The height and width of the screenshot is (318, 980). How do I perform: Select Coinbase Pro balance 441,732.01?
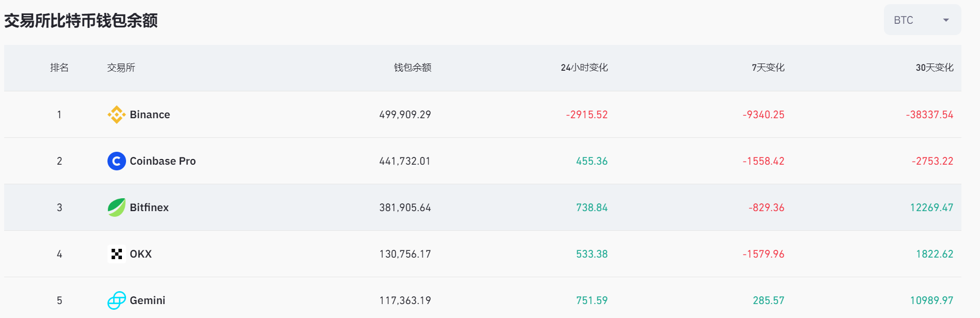(405, 161)
